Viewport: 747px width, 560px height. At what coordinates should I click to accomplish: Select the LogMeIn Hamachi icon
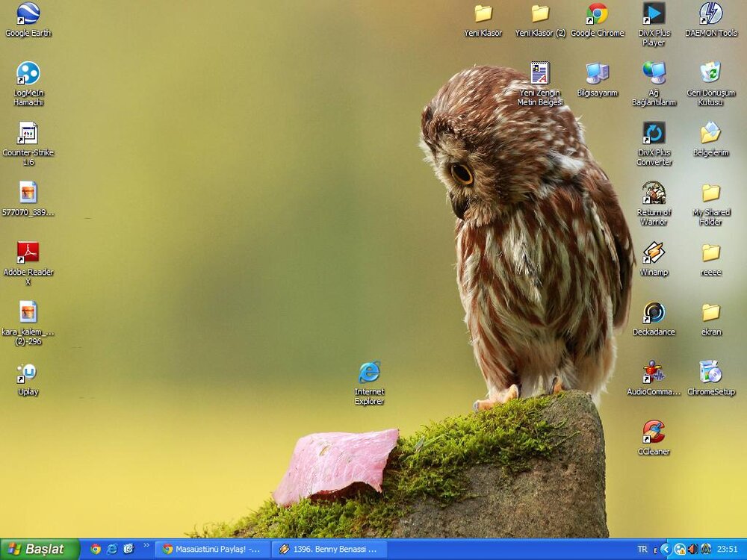coord(28,74)
